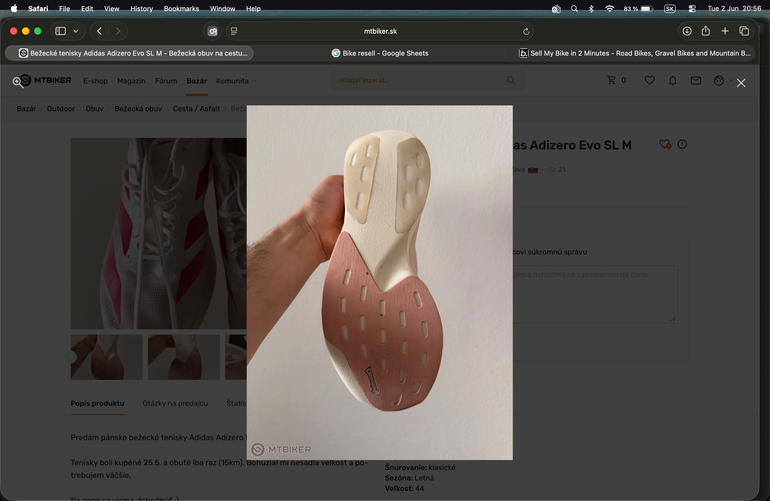This screenshot has height=501, width=770.
Task: Click the private message textarea
Action: (x=595, y=294)
